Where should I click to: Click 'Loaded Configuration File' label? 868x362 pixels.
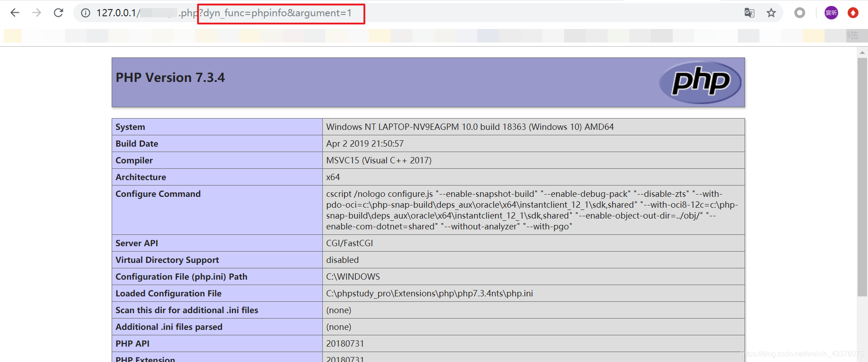[168, 293]
